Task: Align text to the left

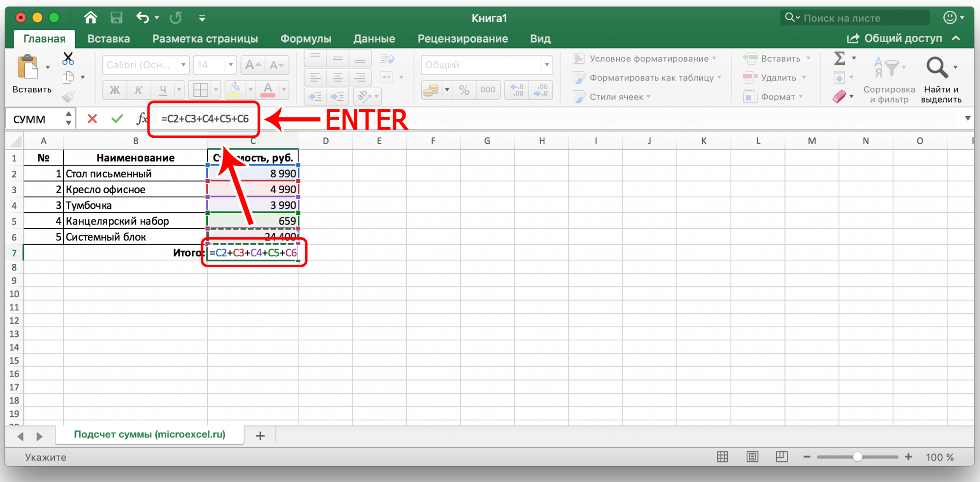Action: (x=315, y=77)
